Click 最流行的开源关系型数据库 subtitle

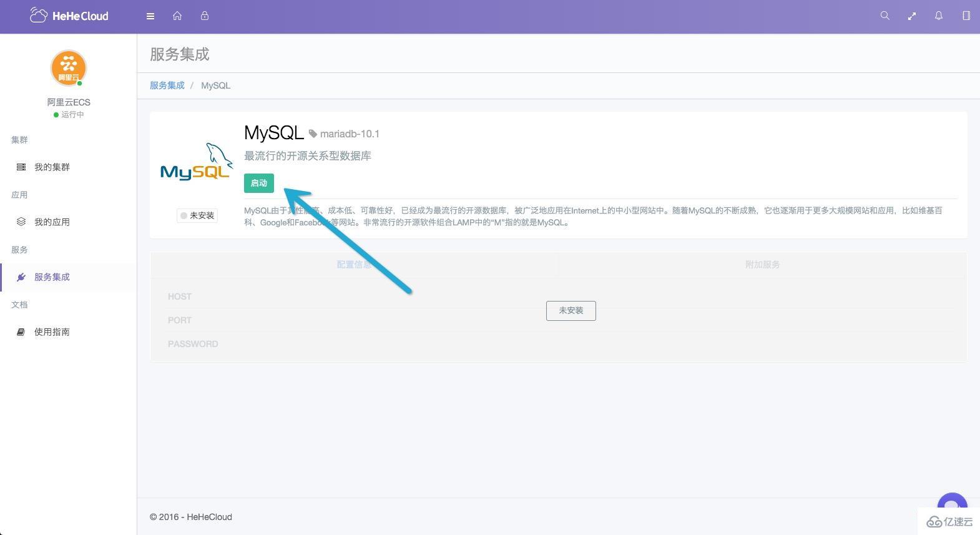click(x=308, y=156)
